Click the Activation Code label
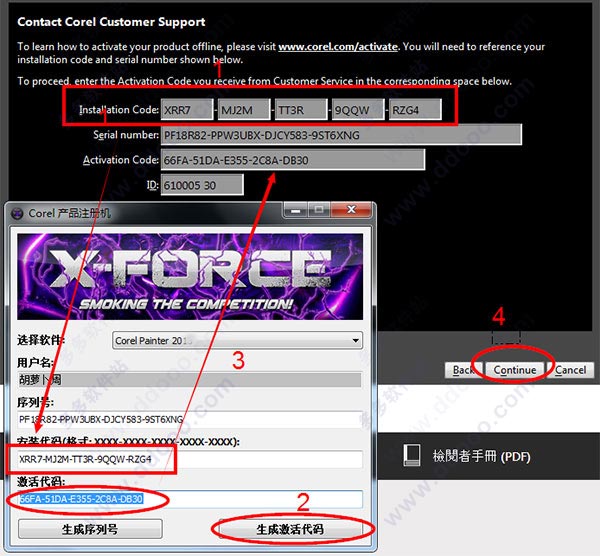The height and width of the screenshot is (556, 600). [x=121, y=160]
